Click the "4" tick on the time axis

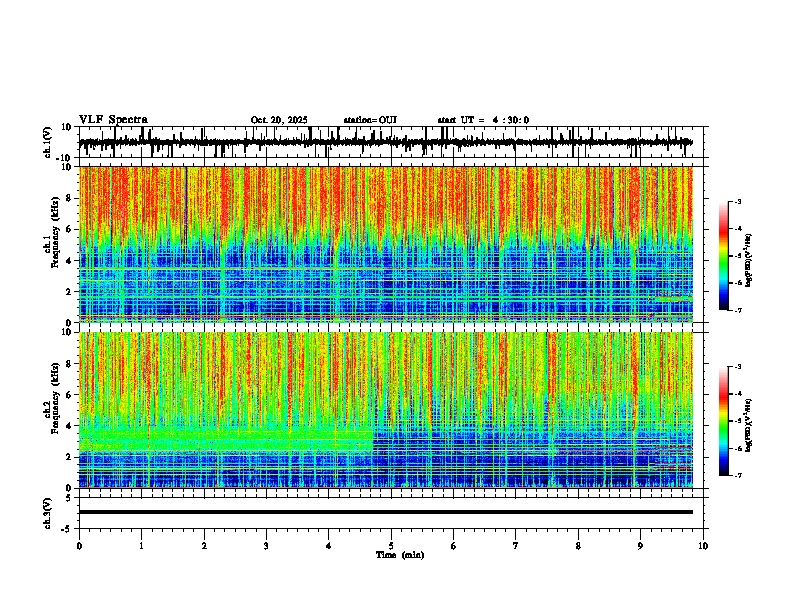point(329,546)
